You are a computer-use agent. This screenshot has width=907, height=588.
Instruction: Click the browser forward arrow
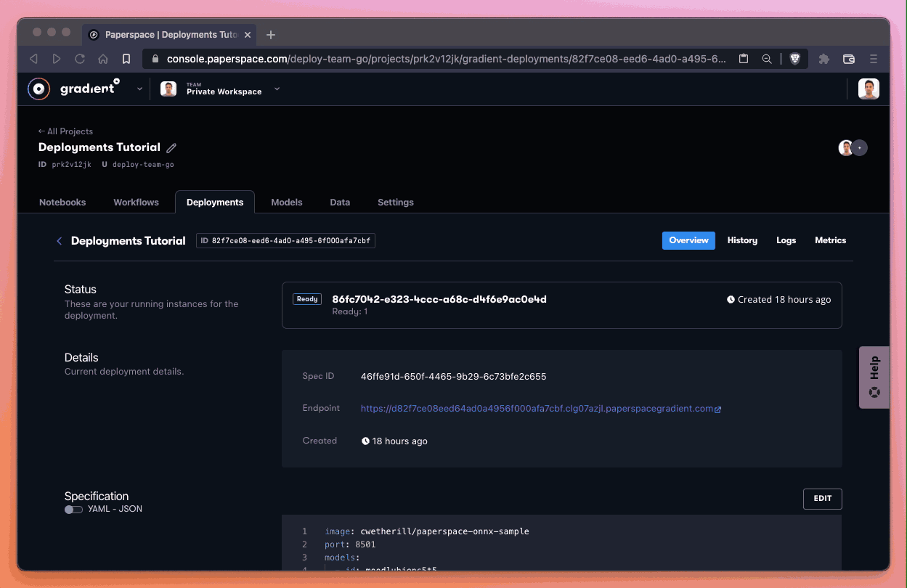(57, 59)
